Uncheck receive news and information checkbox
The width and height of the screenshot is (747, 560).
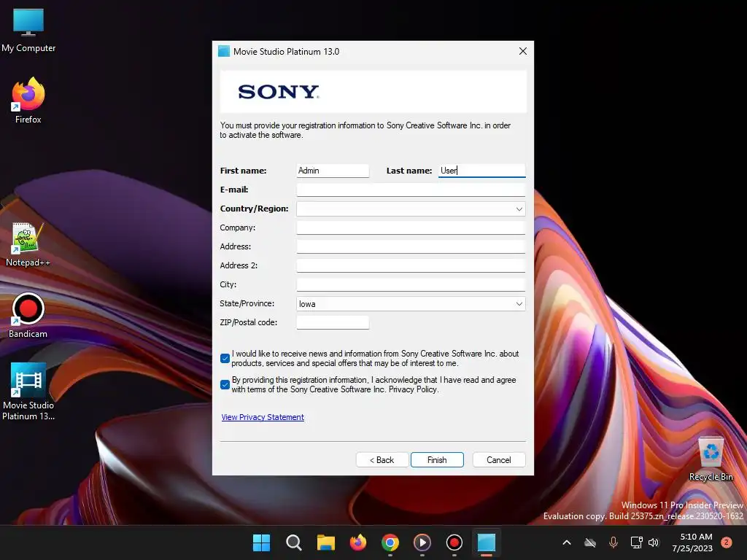(225, 359)
